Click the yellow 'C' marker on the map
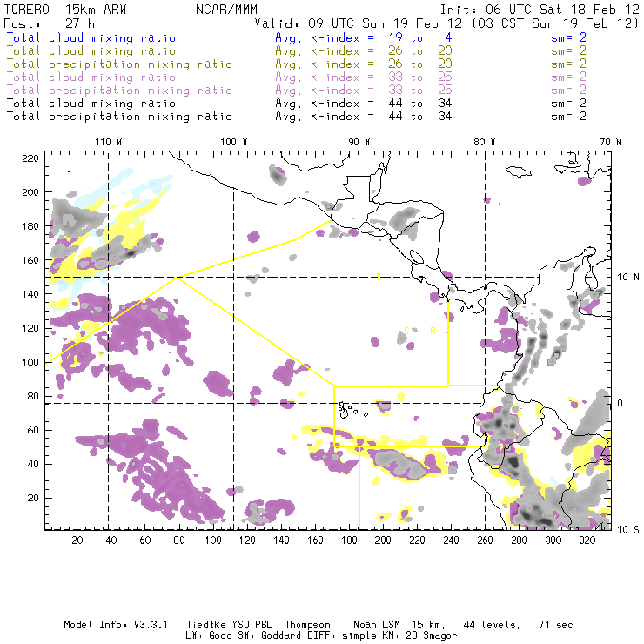This screenshot has height=644, width=644. point(406,331)
